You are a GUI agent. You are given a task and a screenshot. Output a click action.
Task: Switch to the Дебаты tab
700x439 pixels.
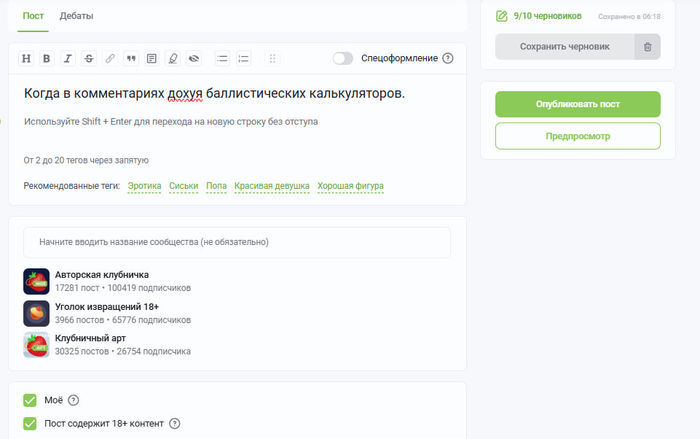pos(75,17)
